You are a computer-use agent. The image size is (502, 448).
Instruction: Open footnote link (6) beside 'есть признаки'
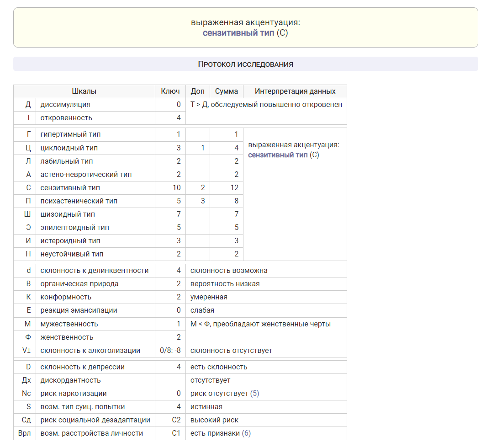pyautogui.click(x=246, y=433)
